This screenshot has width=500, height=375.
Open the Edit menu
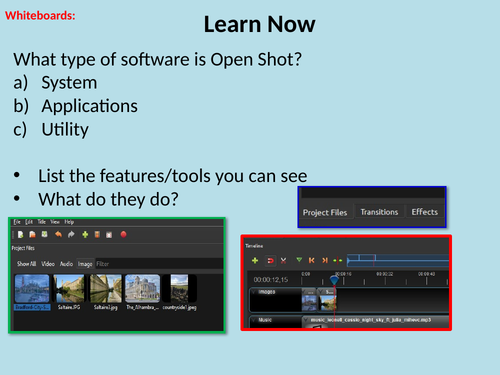click(29, 222)
